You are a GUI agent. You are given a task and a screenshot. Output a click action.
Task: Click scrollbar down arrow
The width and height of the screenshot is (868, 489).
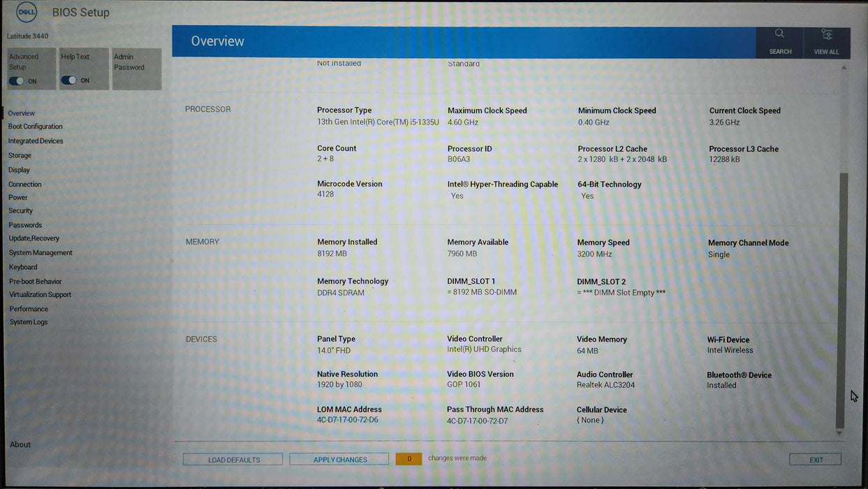[x=840, y=433]
